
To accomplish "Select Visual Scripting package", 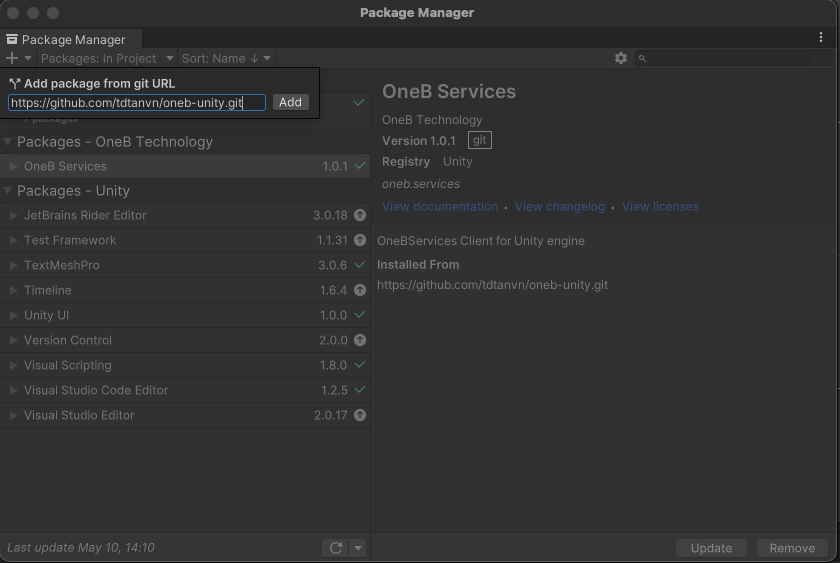I will pyautogui.click(x=185, y=365).
